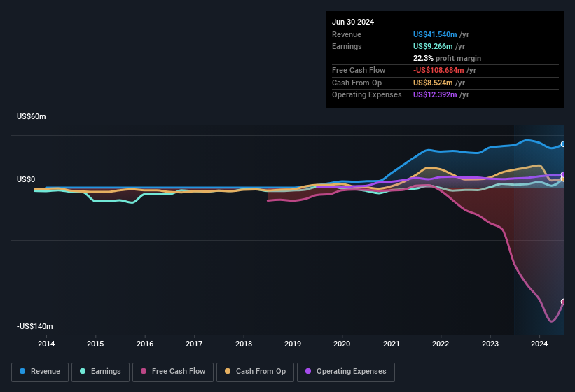Click the Revenue value US$41.540m in tooltip
This screenshot has height=392, width=575.
[x=436, y=34]
